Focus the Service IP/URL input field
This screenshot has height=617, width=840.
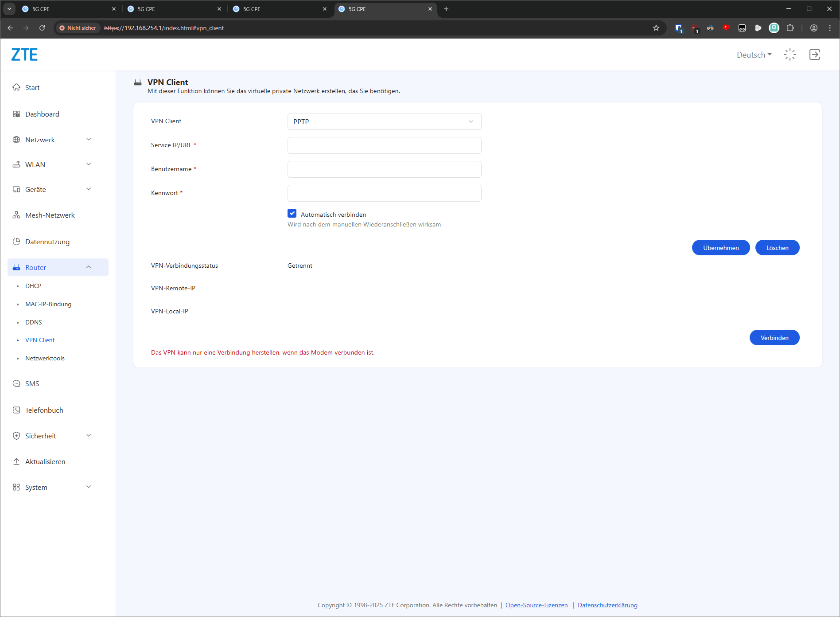tap(385, 145)
